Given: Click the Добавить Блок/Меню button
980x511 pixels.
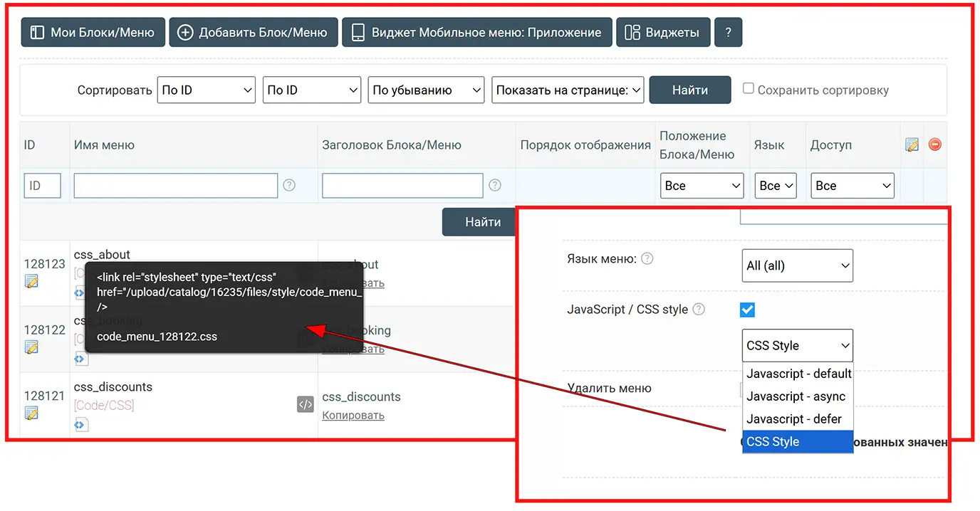Looking at the screenshot, I should tap(254, 33).
